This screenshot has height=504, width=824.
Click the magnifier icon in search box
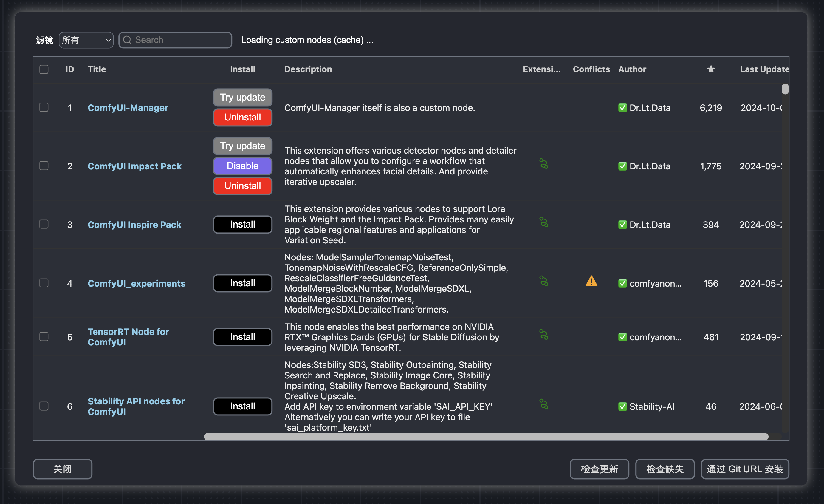[127, 40]
